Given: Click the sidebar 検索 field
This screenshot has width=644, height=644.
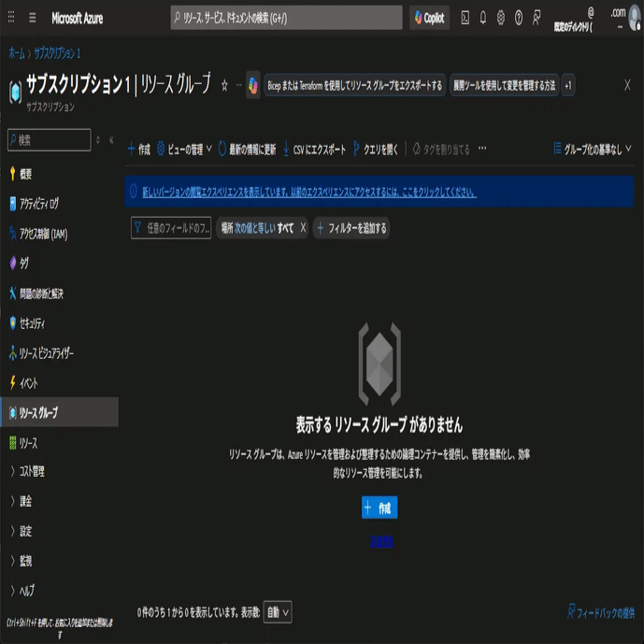Looking at the screenshot, I should (50, 140).
